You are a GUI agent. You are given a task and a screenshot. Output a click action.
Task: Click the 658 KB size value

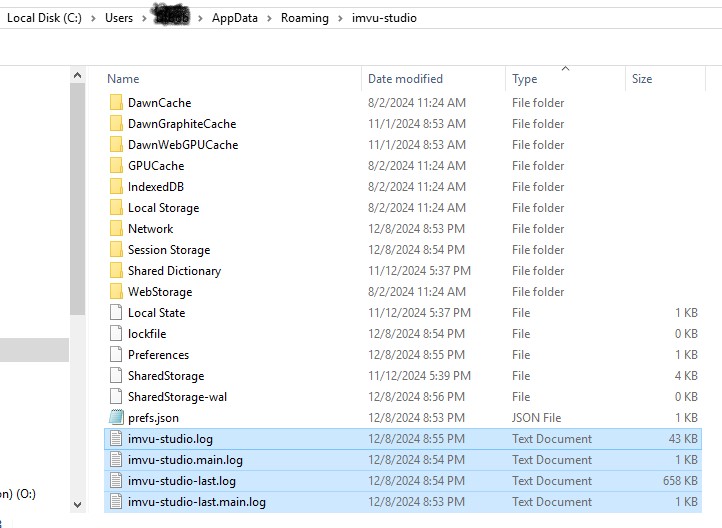(x=680, y=481)
